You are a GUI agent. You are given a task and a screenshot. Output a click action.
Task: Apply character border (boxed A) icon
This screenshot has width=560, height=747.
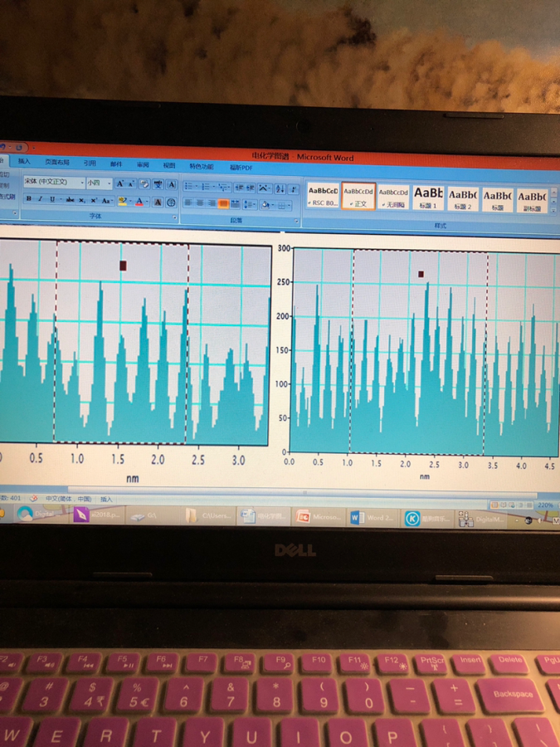(x=172, y=184)
